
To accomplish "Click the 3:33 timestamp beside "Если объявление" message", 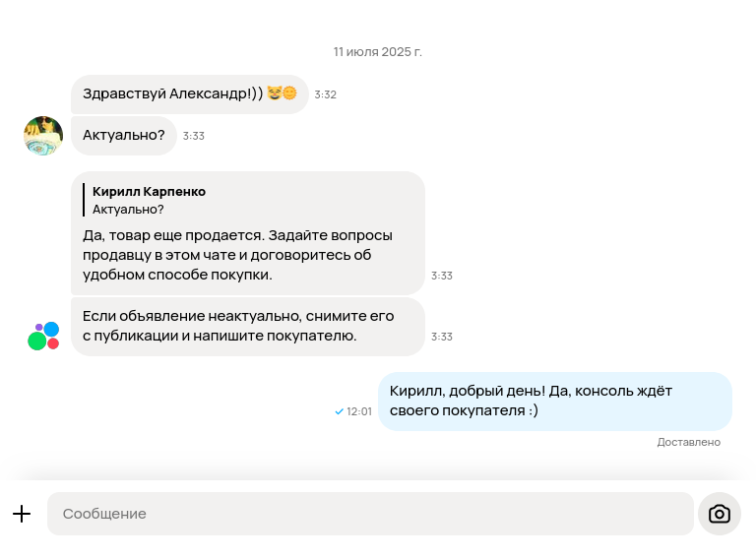I will pyautogui.click(x=442, y=337).
